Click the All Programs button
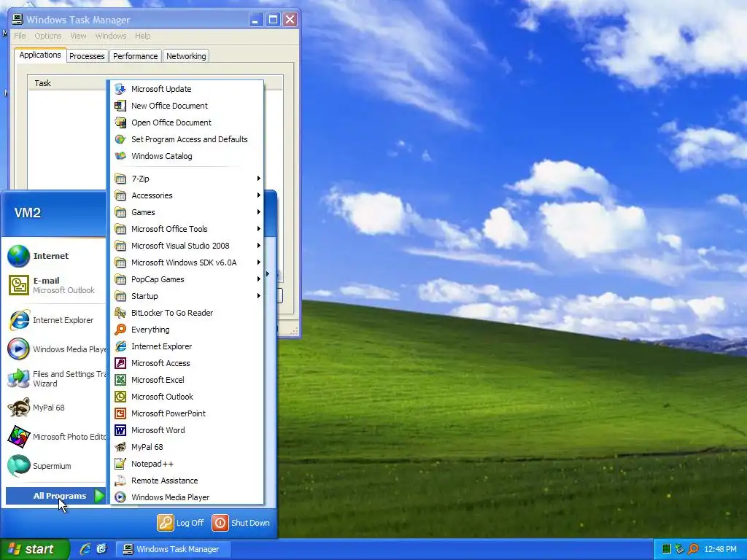747x560 pixels. [55, 496]
